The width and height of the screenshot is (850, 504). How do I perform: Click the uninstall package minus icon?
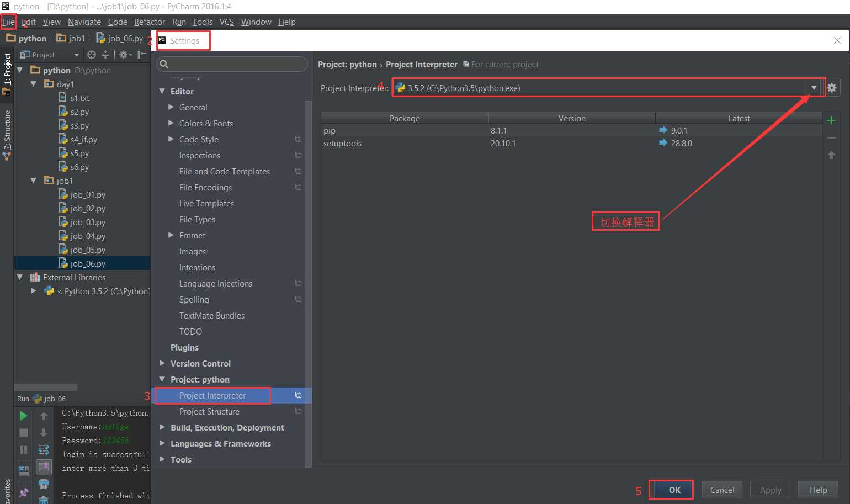[x=831, y=138]
